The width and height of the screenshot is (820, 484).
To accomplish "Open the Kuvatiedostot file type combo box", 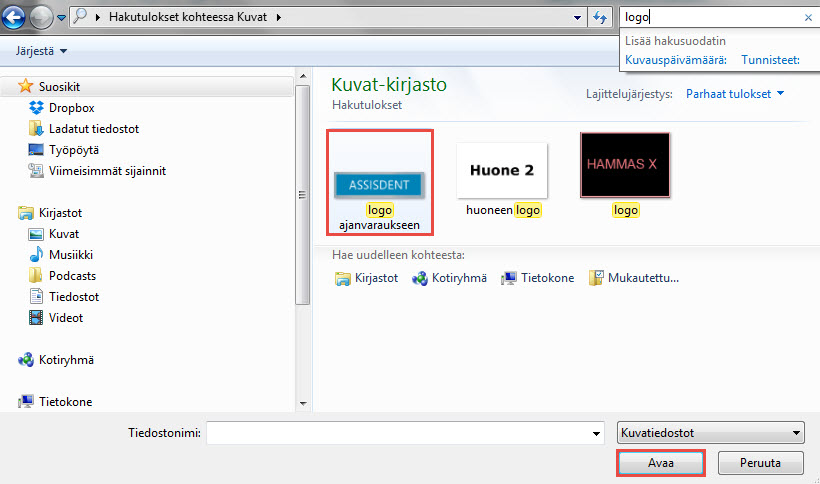I will (711, 433).
